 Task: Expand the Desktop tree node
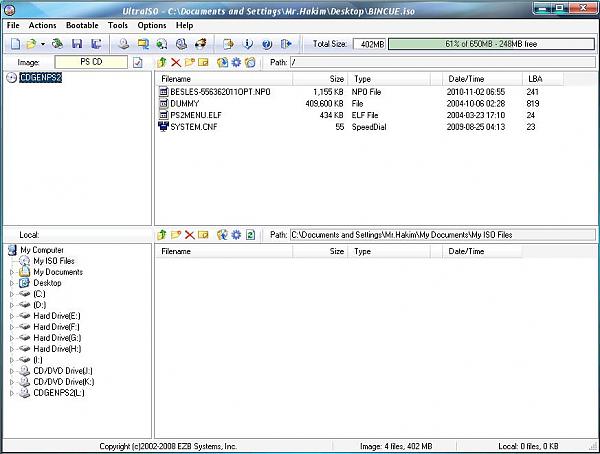point(11,283)
